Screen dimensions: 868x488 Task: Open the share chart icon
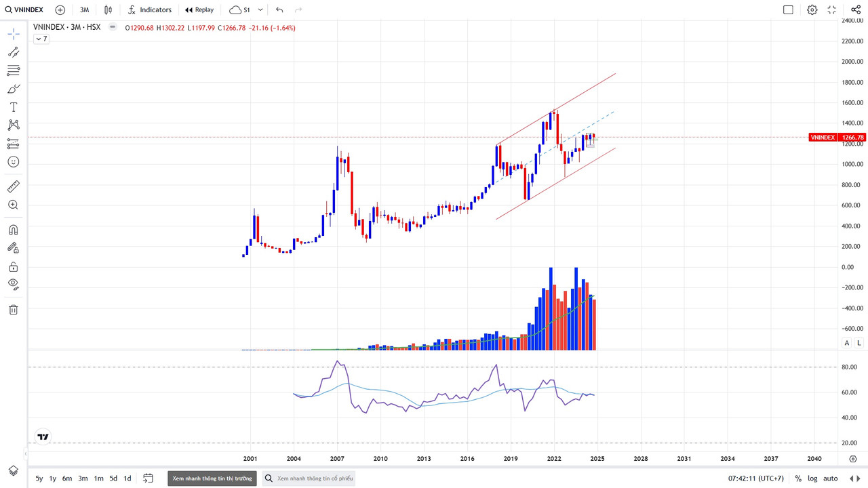(x=855, y=9)
